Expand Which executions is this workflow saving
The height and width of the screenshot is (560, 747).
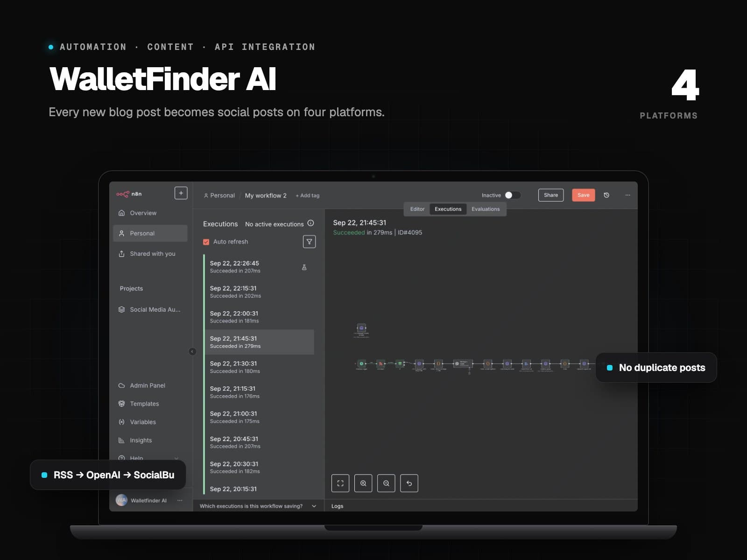coord(258,506)
